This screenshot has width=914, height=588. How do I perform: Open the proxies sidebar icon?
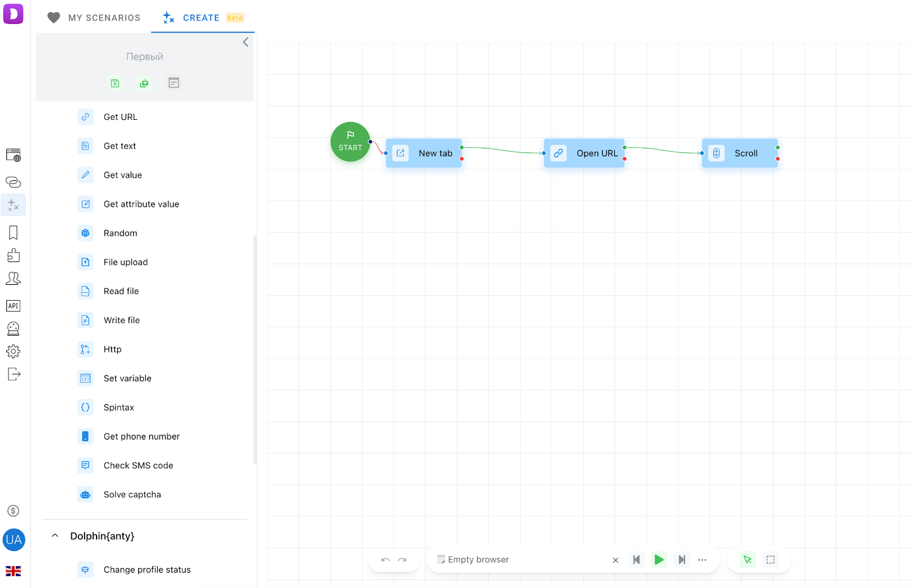(x=13, y=182)
